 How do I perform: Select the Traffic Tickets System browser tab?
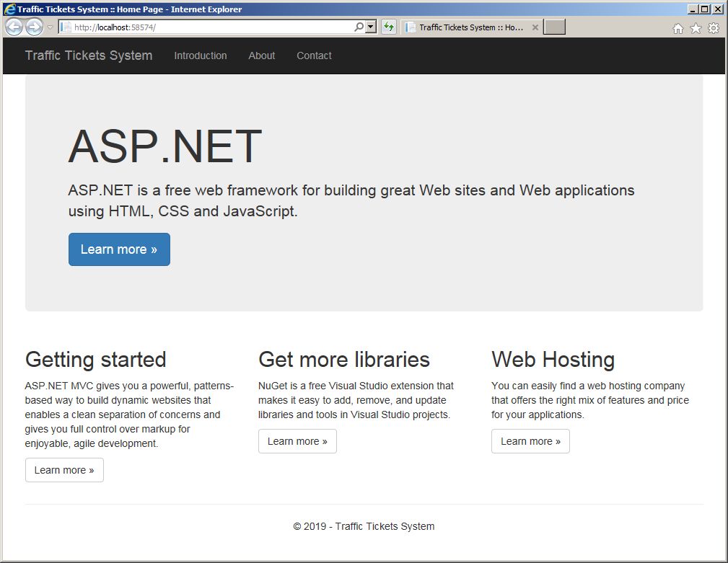coord(471,27)
